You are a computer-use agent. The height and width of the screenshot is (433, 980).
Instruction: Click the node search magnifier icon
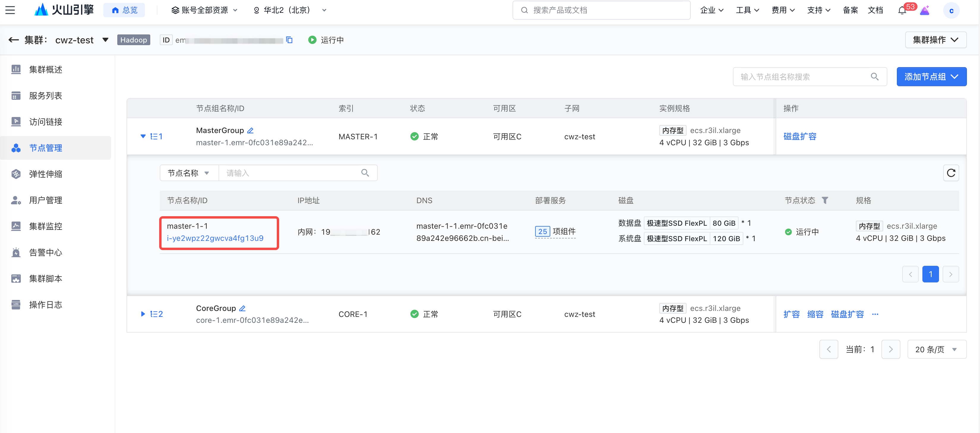[365, 173]
